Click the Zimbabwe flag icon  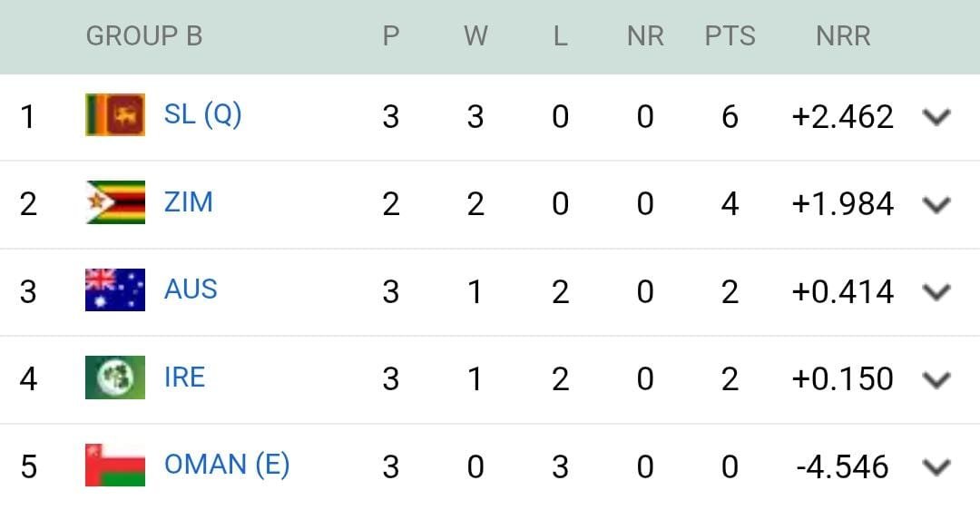pos(115,202)
